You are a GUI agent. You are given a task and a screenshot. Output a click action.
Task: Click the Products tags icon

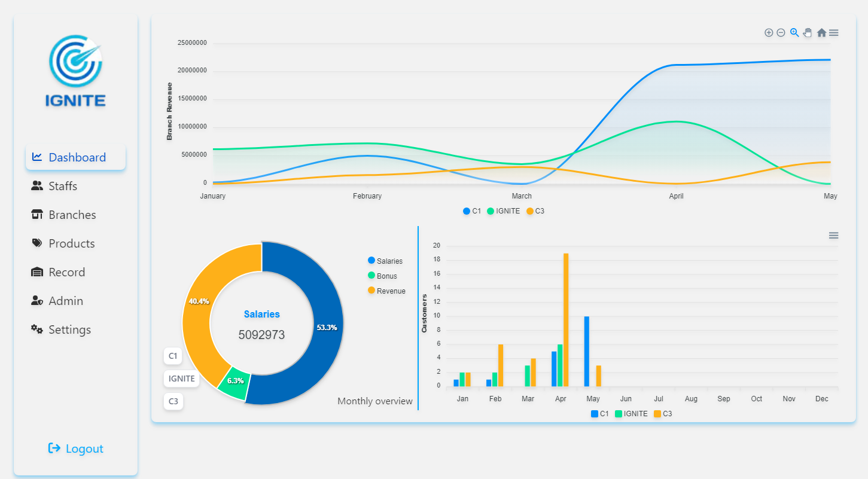tap(37, 243)
